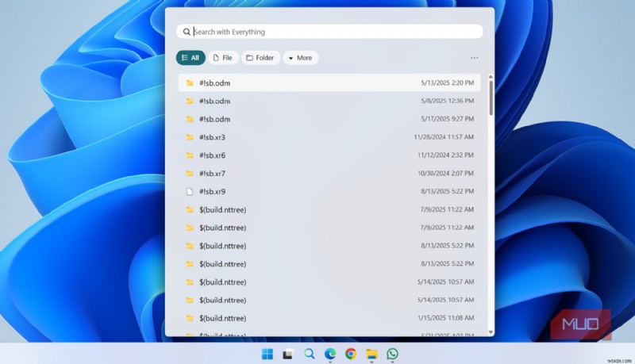This screenshot has width=635, height=364.
Task: Click the magnifier icon in the search bar
Action: 187,32
